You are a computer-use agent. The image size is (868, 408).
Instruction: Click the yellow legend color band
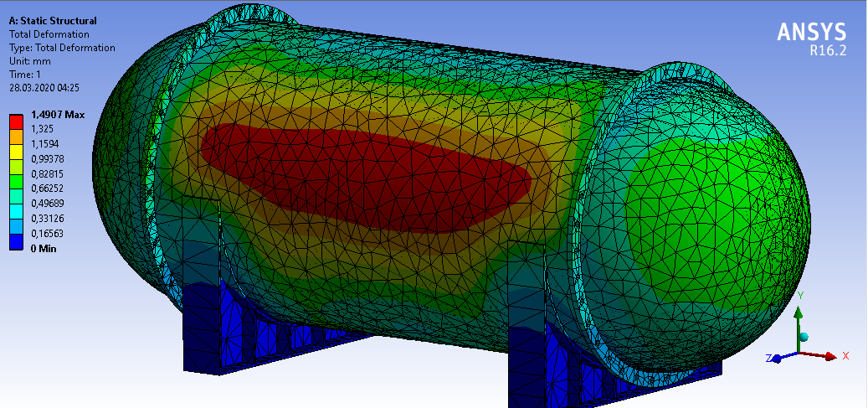(16, 152)
